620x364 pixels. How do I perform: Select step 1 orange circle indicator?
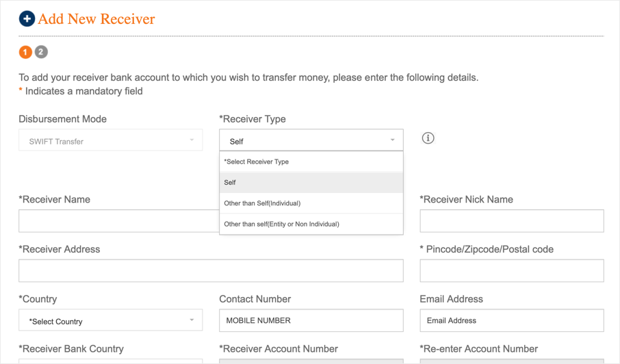coord(25,52)
